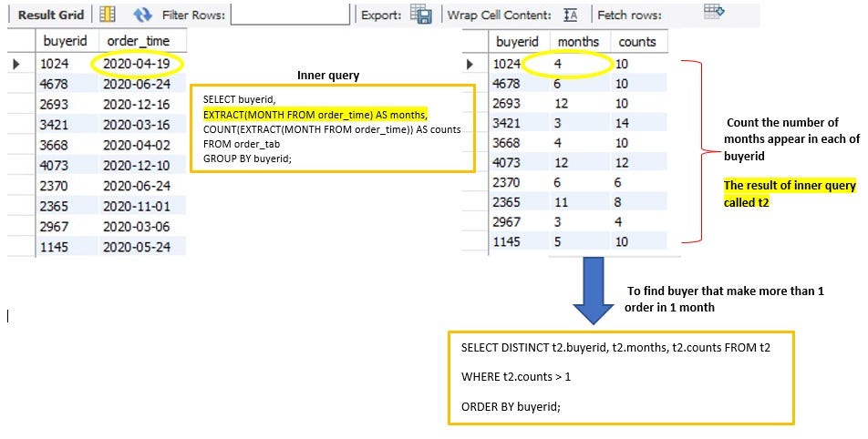
Task: Select the 2020-06-24 cell in row 4678
Action: pyautogui.click(x=137, y=84)
